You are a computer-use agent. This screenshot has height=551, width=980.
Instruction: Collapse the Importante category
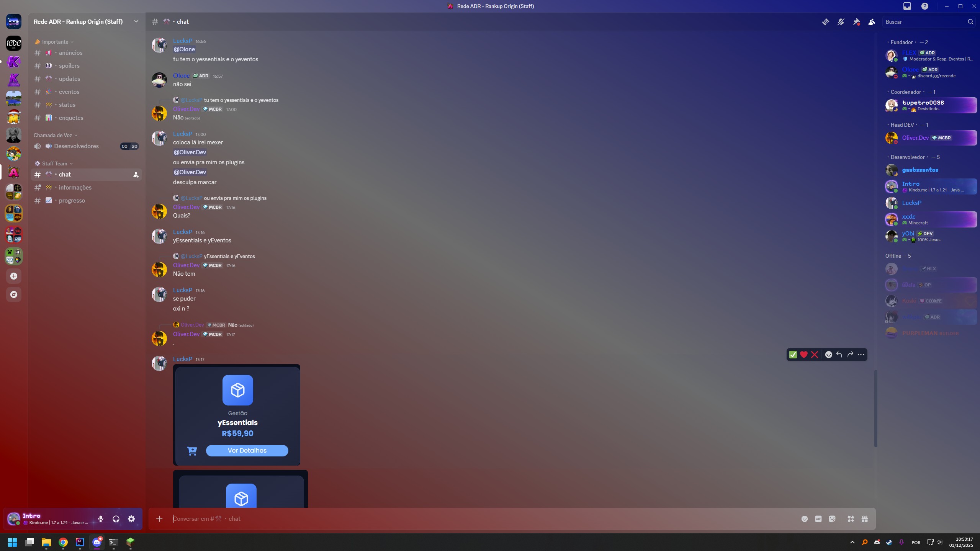55,42
